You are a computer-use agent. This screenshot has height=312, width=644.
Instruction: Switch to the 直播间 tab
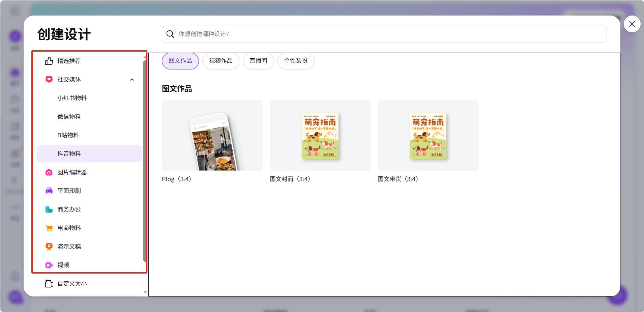point(258,61)
